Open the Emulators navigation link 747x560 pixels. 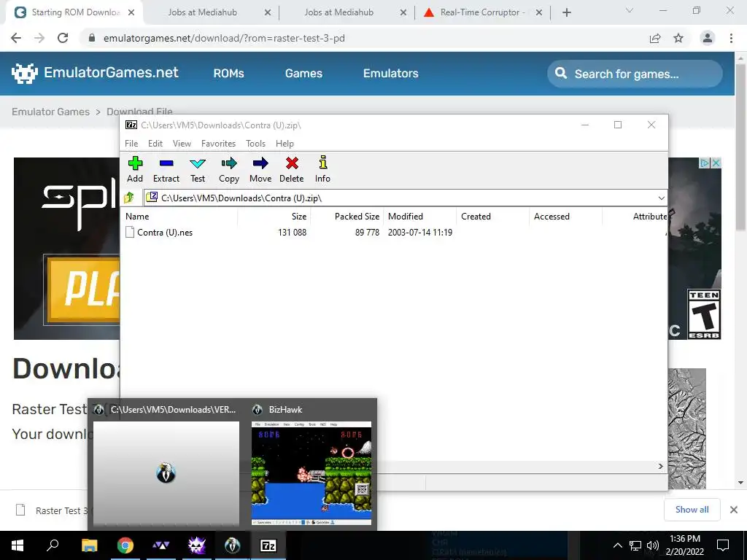391,74
